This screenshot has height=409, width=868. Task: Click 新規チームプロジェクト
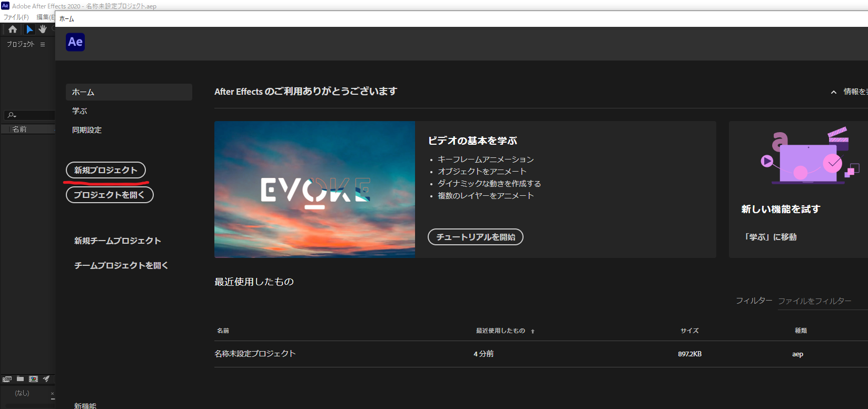pos(117,241)
